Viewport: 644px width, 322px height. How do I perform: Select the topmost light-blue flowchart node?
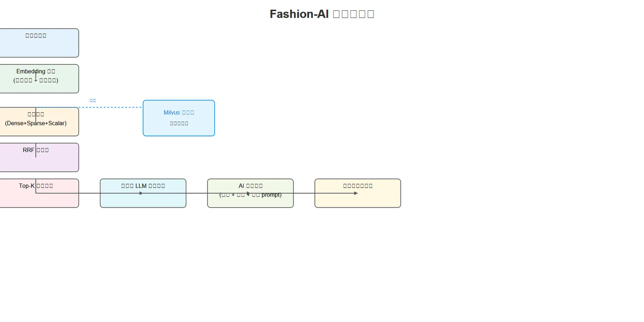[x=39, y=43]
